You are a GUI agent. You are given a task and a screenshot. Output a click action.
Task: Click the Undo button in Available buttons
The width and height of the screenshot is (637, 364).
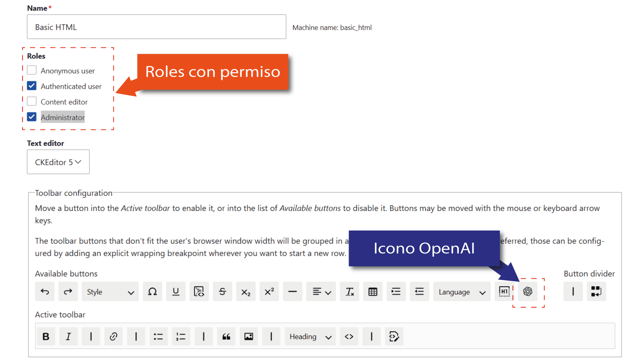(x=45, y=292)
